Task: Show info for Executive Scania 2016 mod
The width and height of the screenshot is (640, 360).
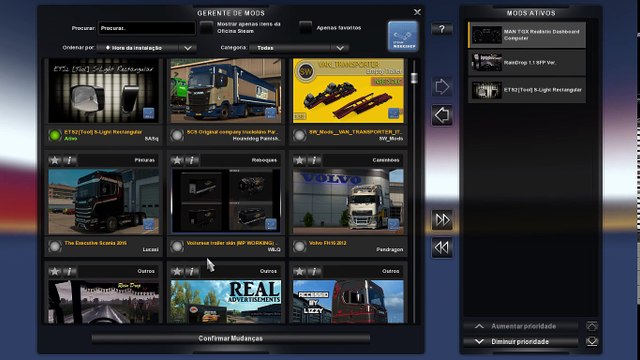Action: point(69,160)
